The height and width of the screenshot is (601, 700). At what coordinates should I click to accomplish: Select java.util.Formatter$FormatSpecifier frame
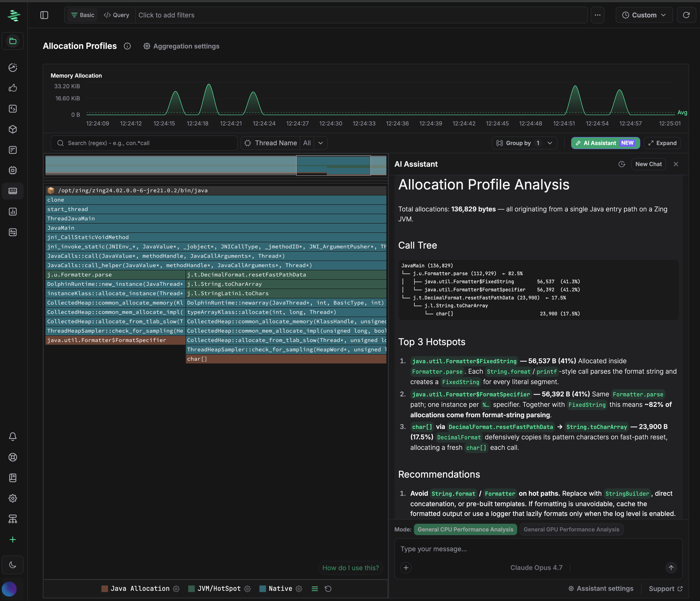(115, 340)
